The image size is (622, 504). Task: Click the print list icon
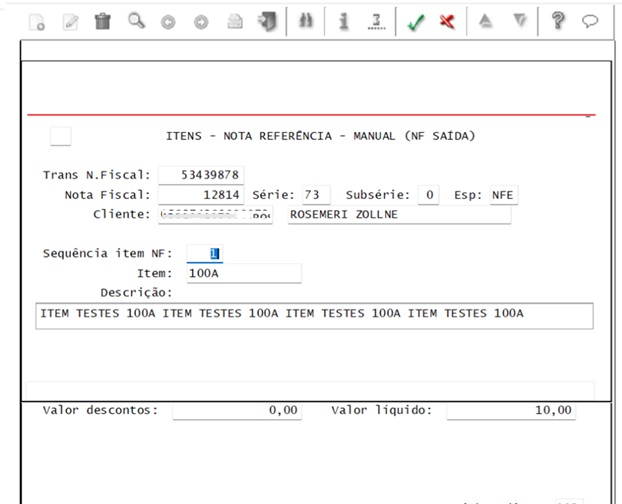235,21
